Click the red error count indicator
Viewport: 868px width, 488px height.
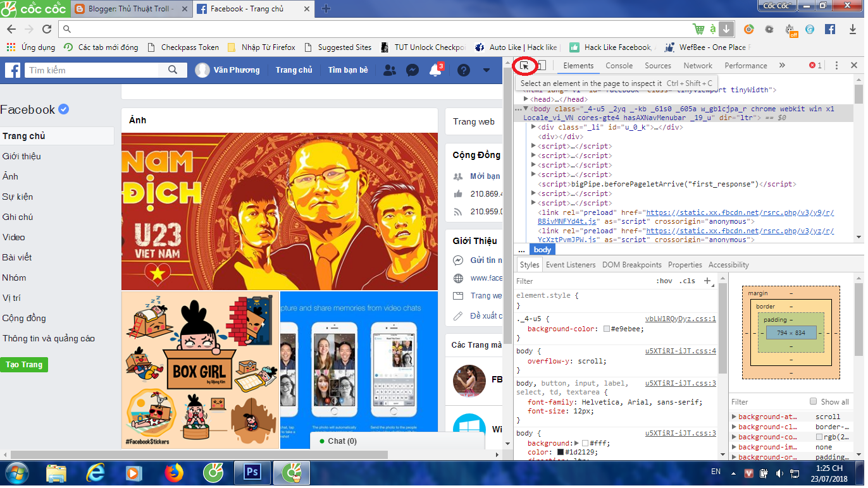click(x=815, y=65)
